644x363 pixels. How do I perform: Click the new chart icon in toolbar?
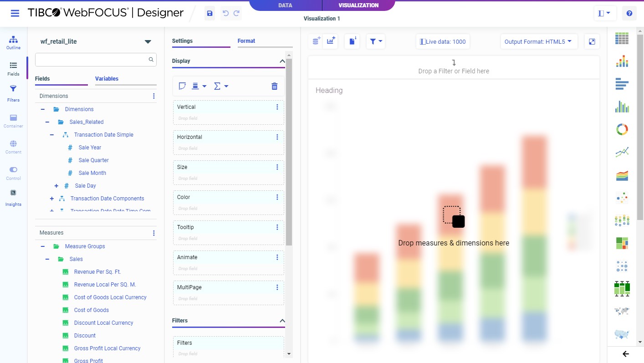pos(330,41)
